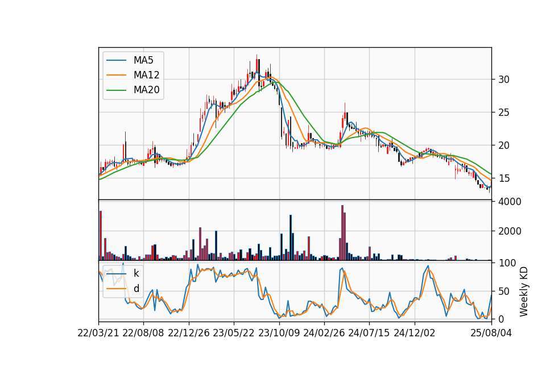Click the KD axis value 0
The image size is (546, 392).
point(500,319)
